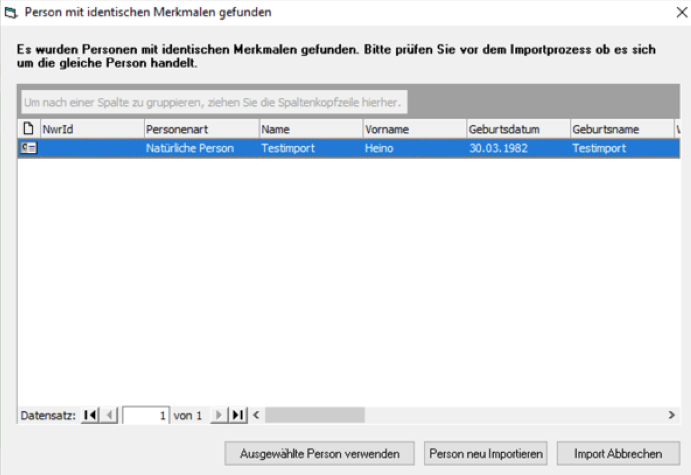The width and height of the screenshot is (691, 475).
Task: Click the document icon in the column header
Action: tap(28, 129)
